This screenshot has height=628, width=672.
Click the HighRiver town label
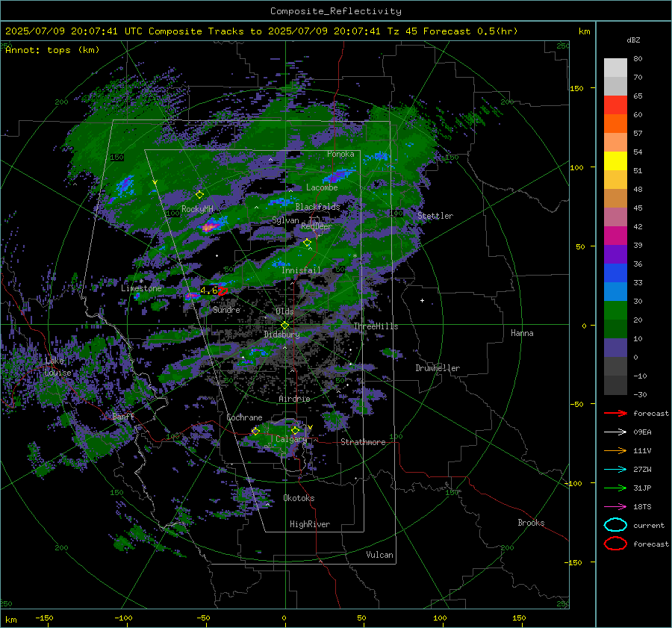(310, 524)
